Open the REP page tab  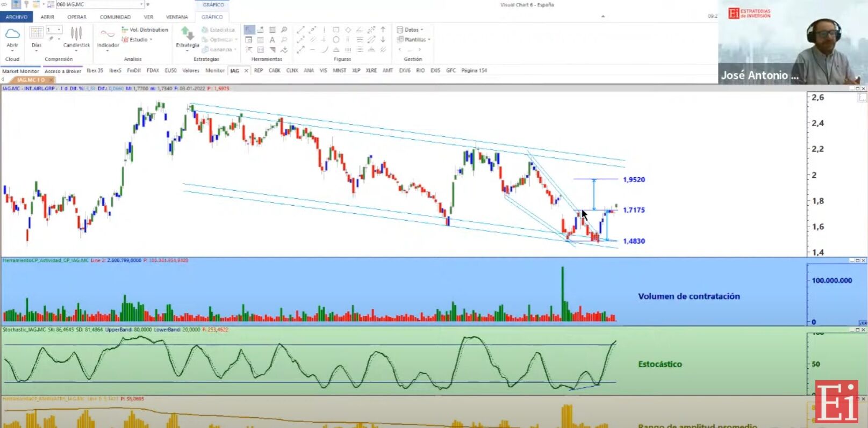[259, 70]
